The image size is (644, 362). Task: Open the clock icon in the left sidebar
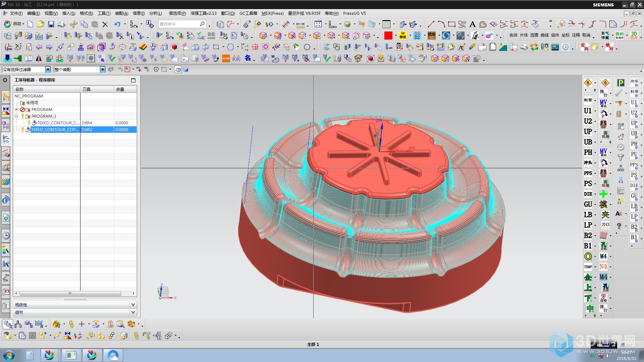coord(6,236)
